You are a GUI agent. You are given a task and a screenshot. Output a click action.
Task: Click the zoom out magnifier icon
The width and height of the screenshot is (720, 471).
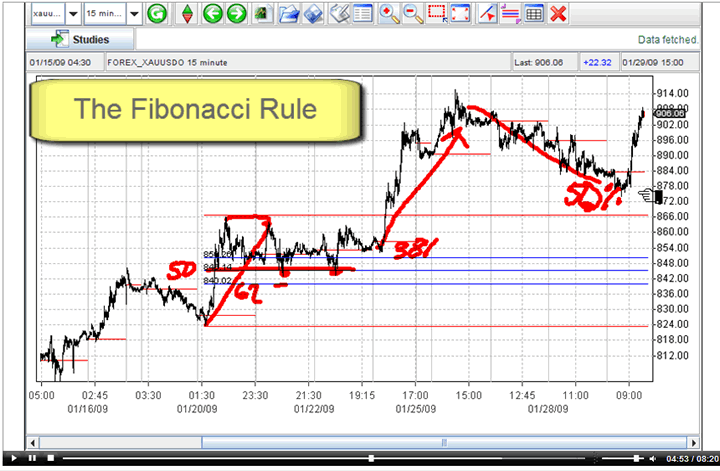click(x=413, y=14)
